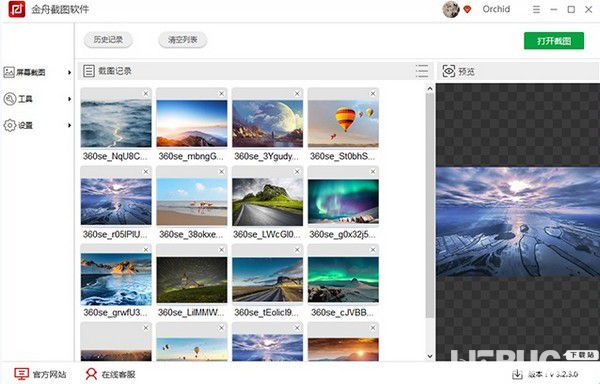Select the starry cabin thumbnail 360se_LilMMW
This screenshot has width=600, height=384.
(192, 280)
